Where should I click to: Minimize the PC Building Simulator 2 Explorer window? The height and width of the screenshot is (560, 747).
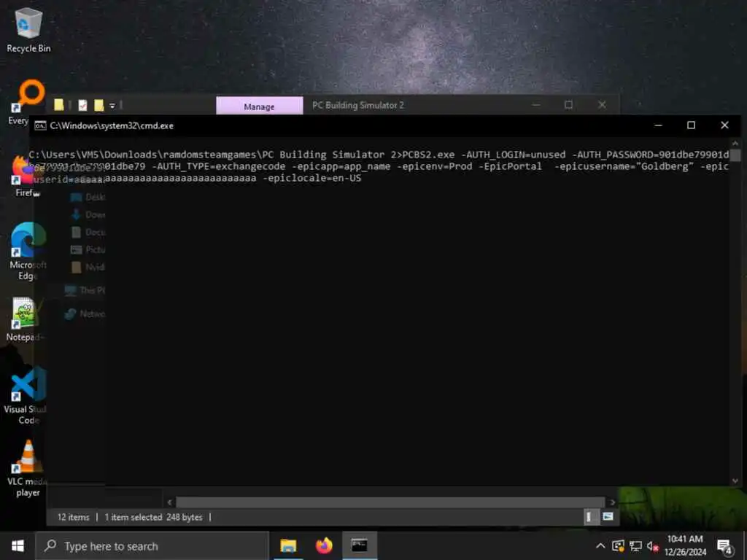[536, 105]
